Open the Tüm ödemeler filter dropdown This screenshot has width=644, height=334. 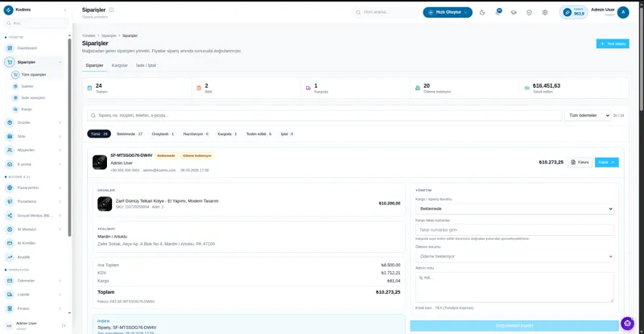588,115
